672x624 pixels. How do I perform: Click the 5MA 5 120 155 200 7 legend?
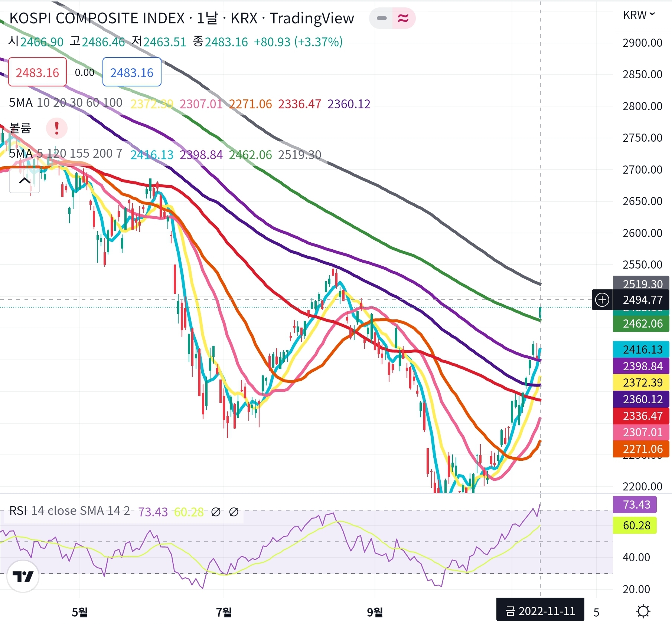tap(66, 153)
